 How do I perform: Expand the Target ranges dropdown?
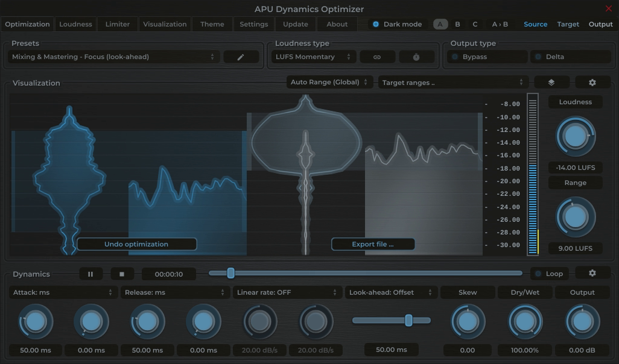coord(452,81)
